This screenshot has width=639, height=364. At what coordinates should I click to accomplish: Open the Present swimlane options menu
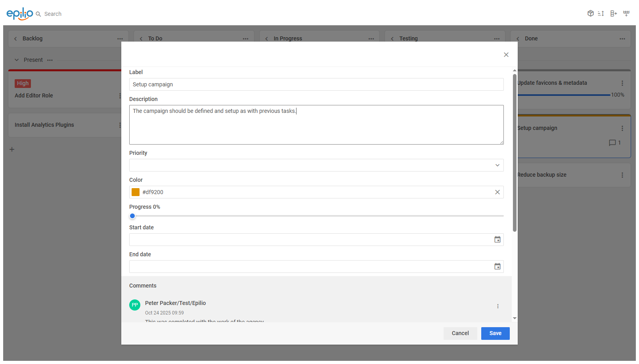(x=50, y=60)
